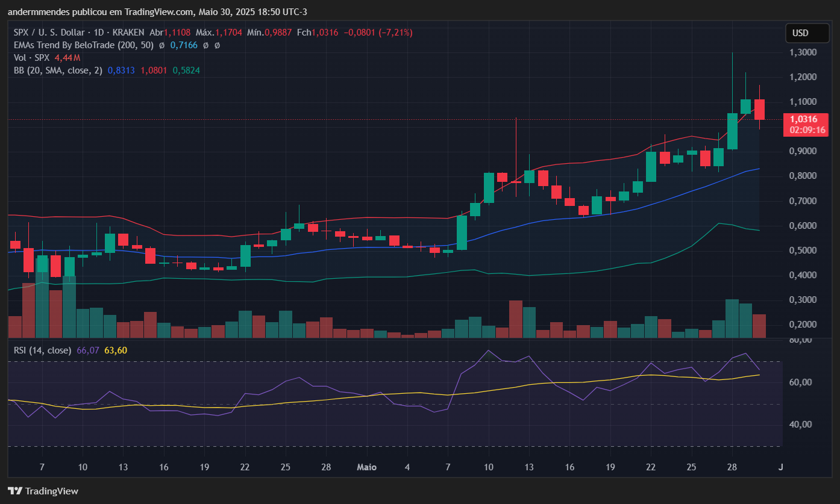Click the TradingView logo at bottom left
Image resolution: width=840 pixels, height=504 pixels.
(43, 491)
